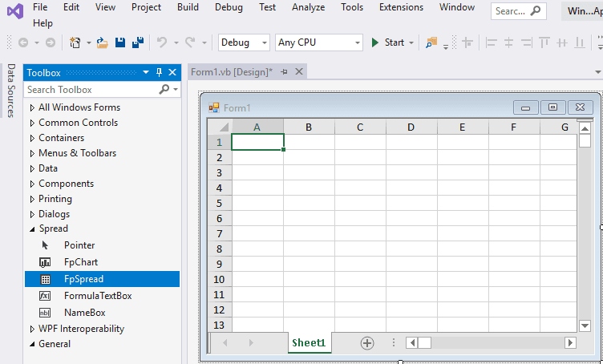
Task: Click the Search Toolbox input field
Action: [92, 90]
